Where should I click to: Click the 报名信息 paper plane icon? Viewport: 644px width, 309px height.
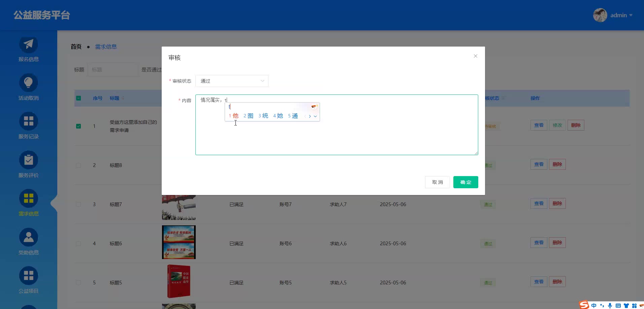tap(28, 44)
